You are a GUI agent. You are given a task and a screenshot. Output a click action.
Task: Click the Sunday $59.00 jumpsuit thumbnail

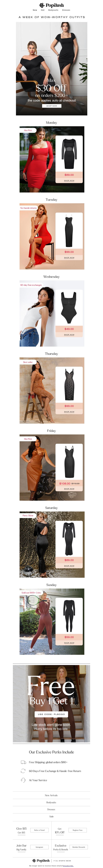tap(69, 616)
